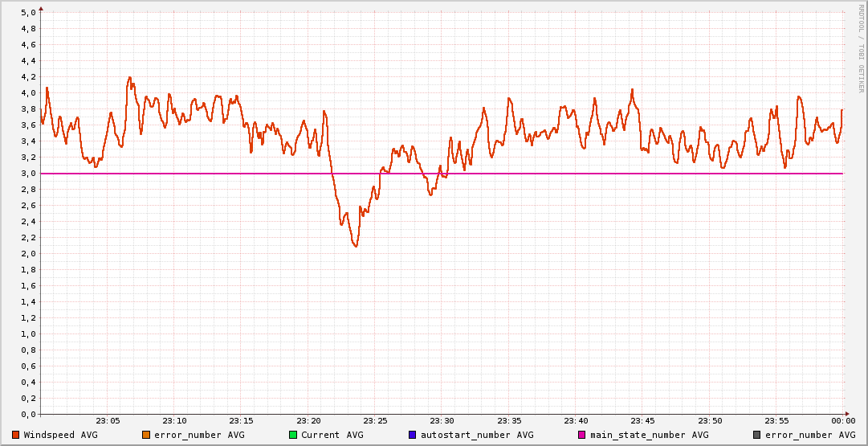Select the gray error_number AVG legend swatch

(x=757, y=435)
